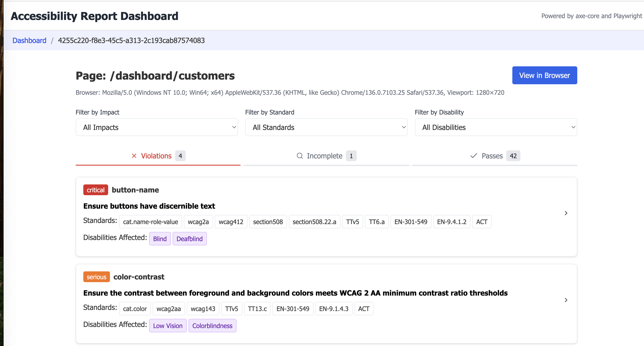
Task: Select the Colorblindness disability tag
Action: tap(212, 325)
